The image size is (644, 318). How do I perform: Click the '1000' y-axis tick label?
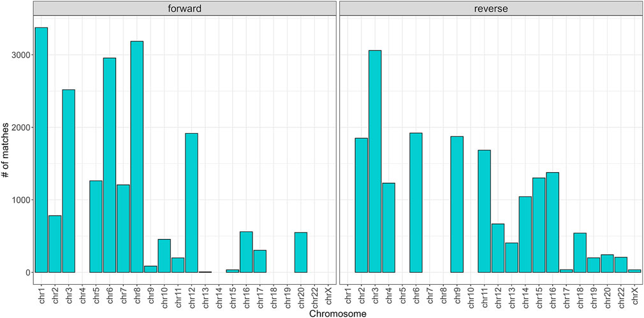[20, 200]
